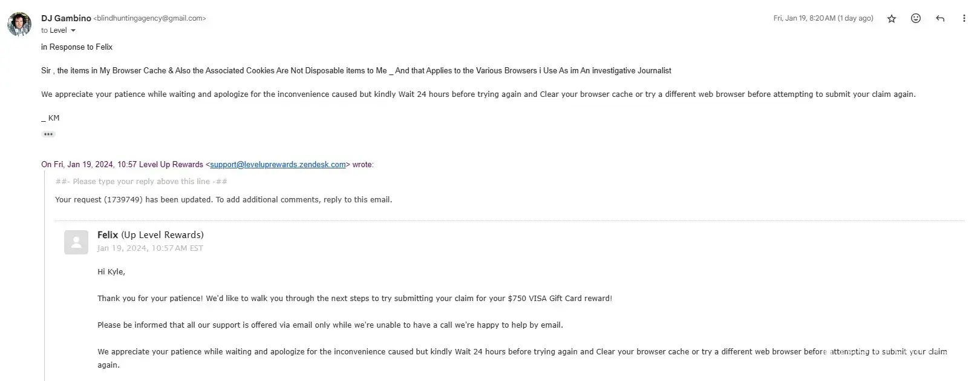Click the 'Please type your reply above this line' text
980x381 pixels.
[141, 182]
